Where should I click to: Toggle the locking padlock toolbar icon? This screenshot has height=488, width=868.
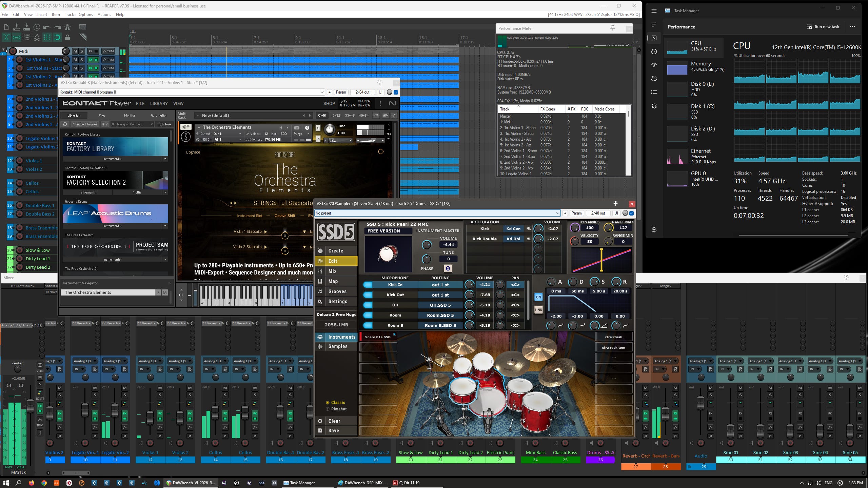pyautogui.click(x=67, y=37)
